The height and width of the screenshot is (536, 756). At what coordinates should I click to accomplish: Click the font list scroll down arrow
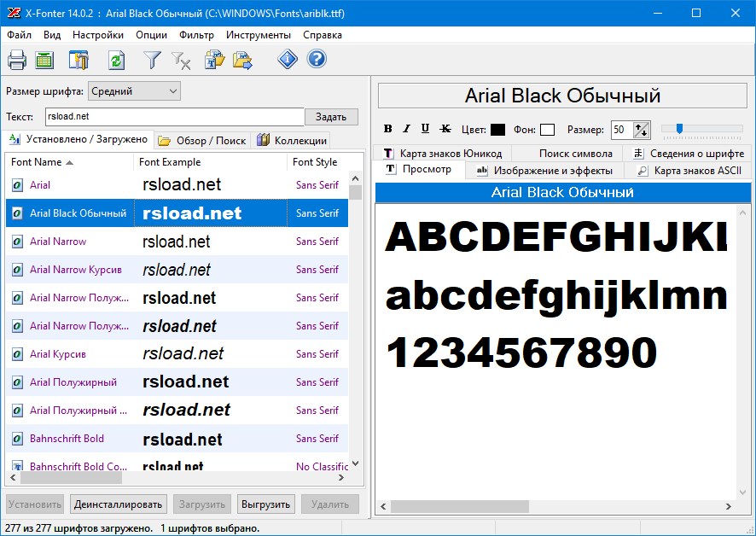(355, 463)
